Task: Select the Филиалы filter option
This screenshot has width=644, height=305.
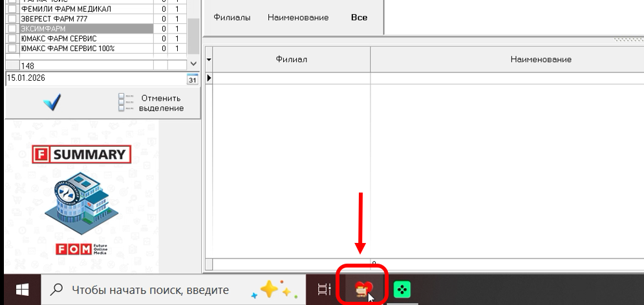Action: [231, 17]
